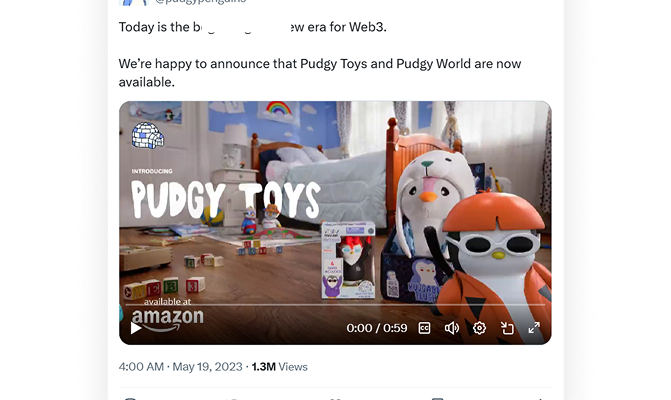Screen dimensions: 671x400
Task: Toggle closed captions on the video
Action: pyautogui.click(x=424, y=328)
